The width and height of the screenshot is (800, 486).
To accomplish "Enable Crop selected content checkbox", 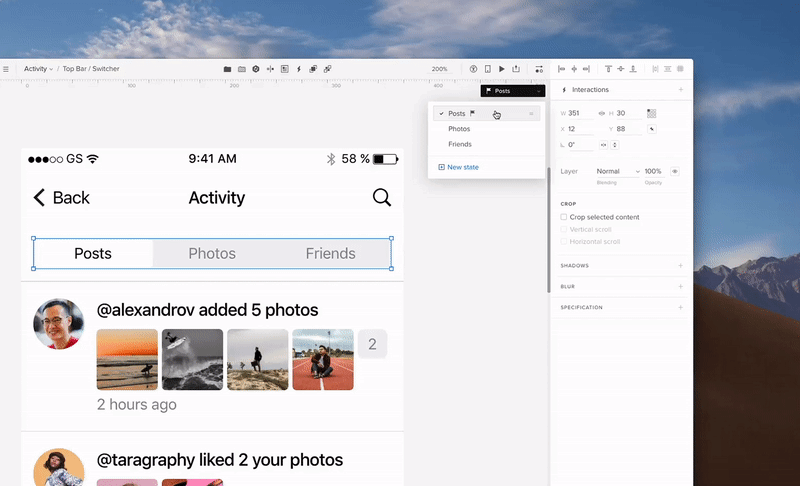I will click(564, 217).
